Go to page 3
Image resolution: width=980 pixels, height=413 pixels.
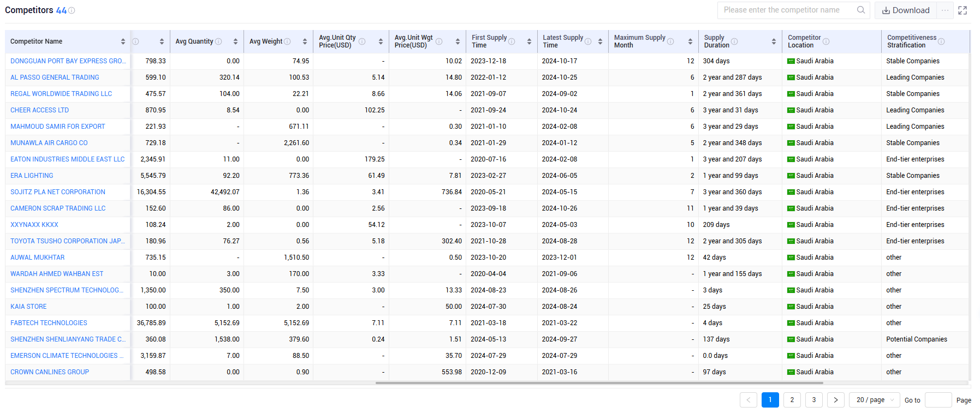(814, 400)
